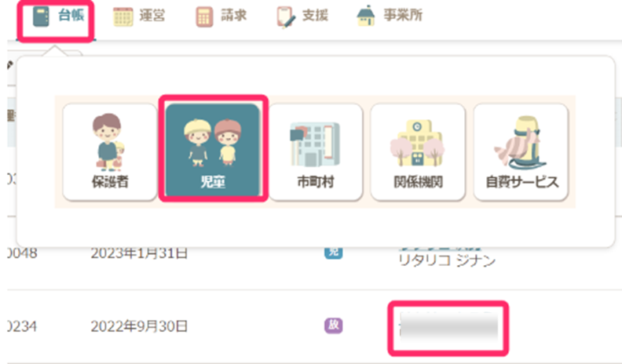Select the 保護者 guardian card
Screen dimensions: 622x364
(110, 151)
